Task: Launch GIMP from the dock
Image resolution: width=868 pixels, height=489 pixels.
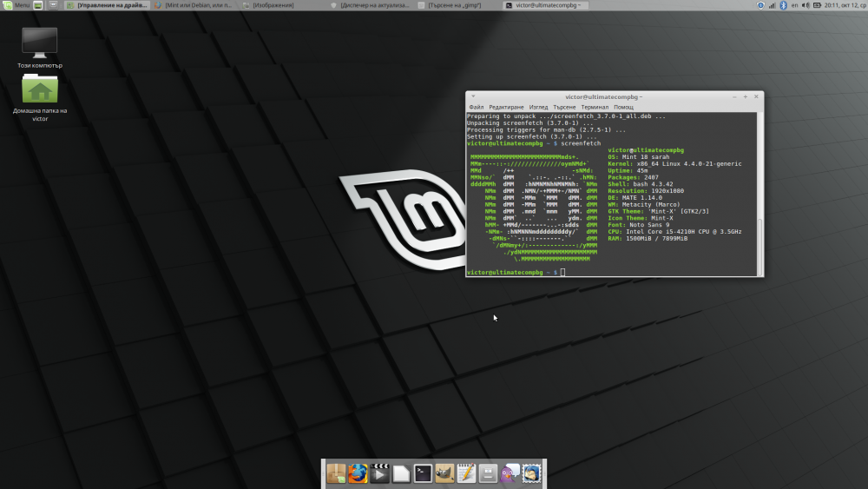Action: click(444, 473)
